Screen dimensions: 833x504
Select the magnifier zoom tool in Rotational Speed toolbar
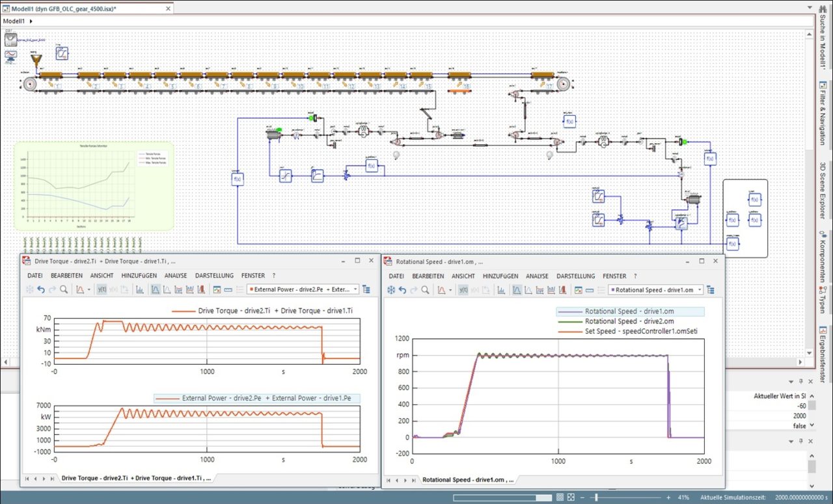pyautogui.click(x=425, y=290)
